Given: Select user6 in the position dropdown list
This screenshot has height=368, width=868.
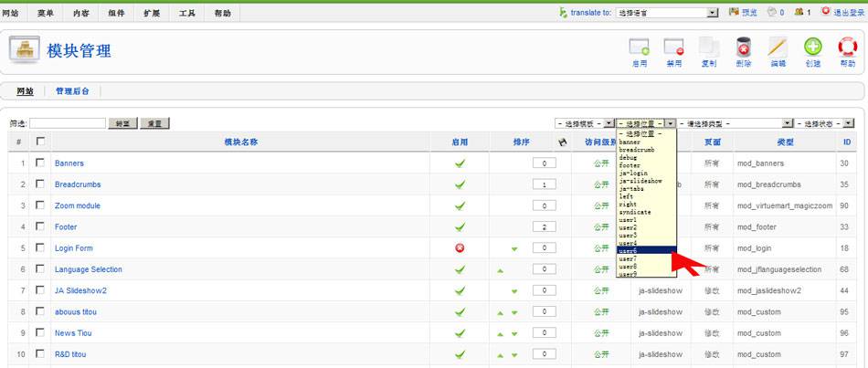Looking at the screenshot, I should coord(646,251).
